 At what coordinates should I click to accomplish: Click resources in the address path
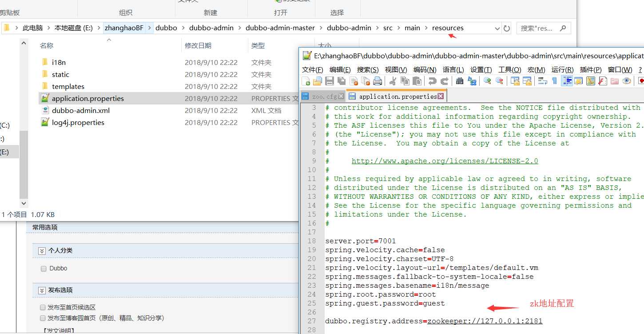click(448, 28)
